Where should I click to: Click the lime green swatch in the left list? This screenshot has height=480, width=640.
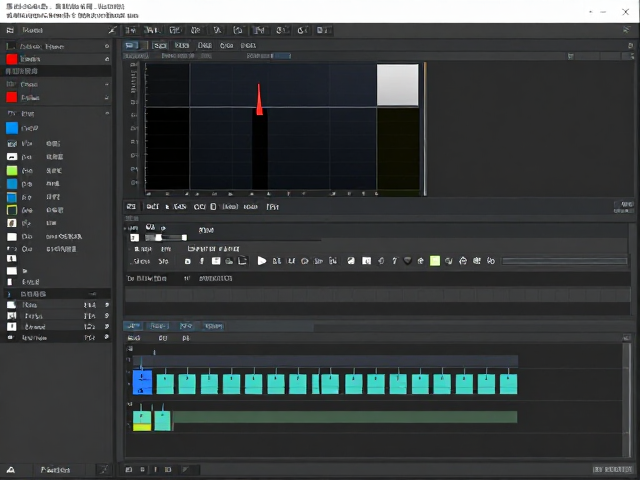click(x=12, y=171)
